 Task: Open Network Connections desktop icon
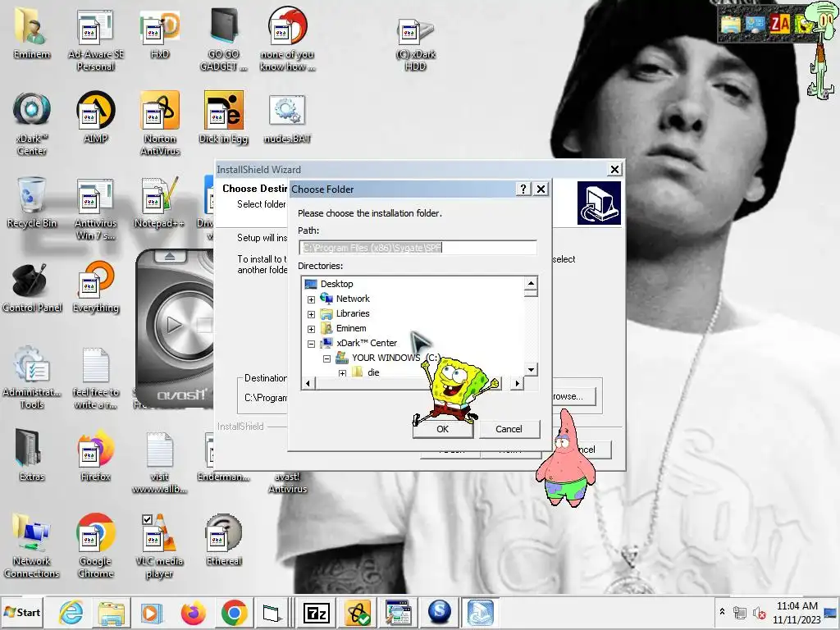(32, 546)
